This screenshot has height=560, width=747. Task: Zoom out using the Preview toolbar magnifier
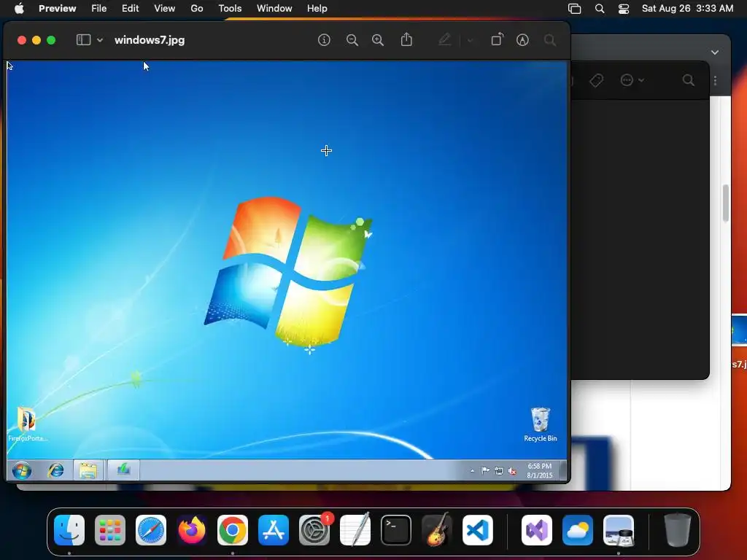click(x=352, y=40)
